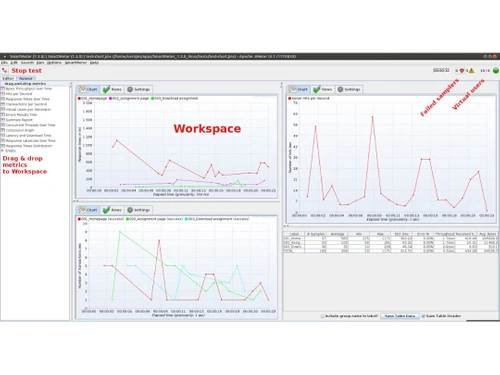Click the Label column header
The height and width of the screenshot is (375, 500).
pos(294,234)
